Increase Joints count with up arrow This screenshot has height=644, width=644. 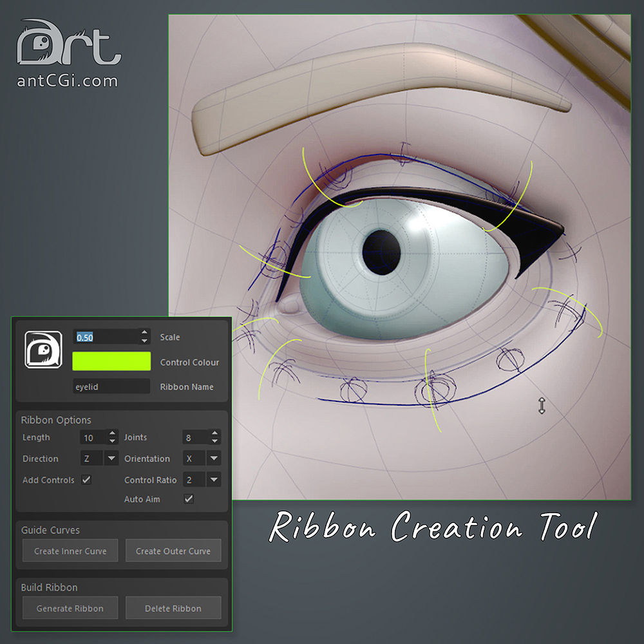pos(215,433)
